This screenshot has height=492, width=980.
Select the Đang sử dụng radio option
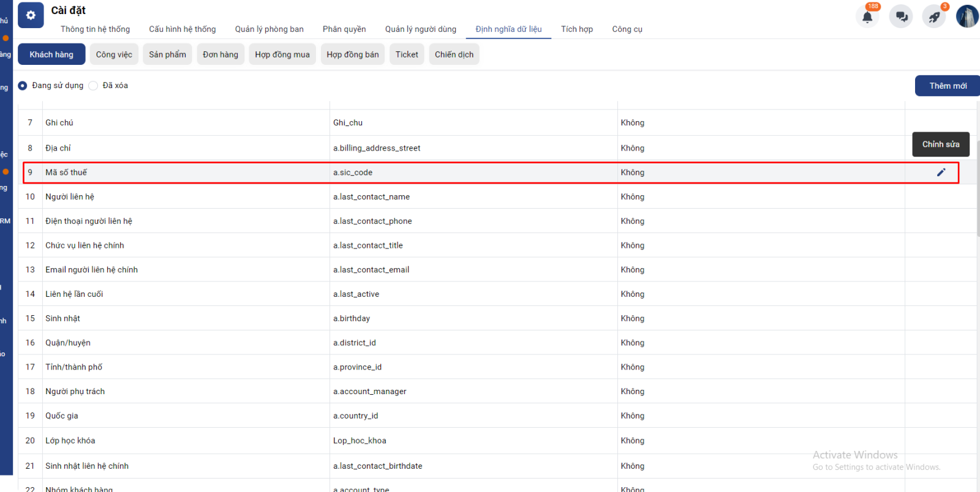tap(23, 86)
